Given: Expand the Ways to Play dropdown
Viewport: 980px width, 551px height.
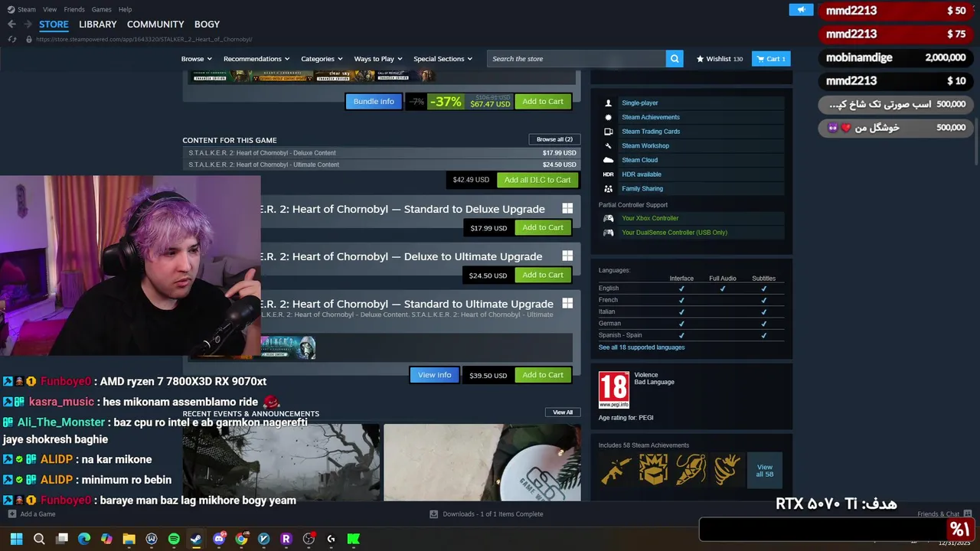Looking at the screenshot, I should pos(378,59).
